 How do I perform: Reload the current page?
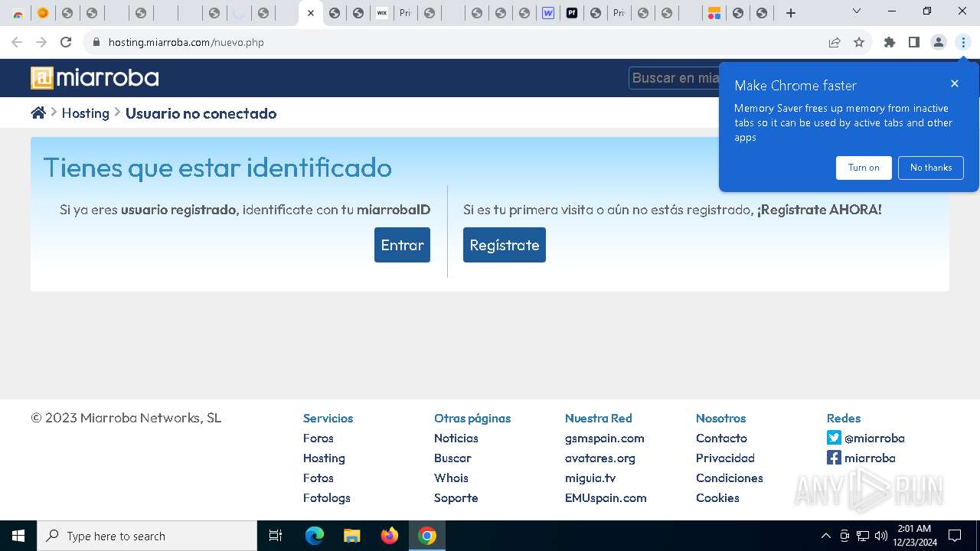coord(66,42)
